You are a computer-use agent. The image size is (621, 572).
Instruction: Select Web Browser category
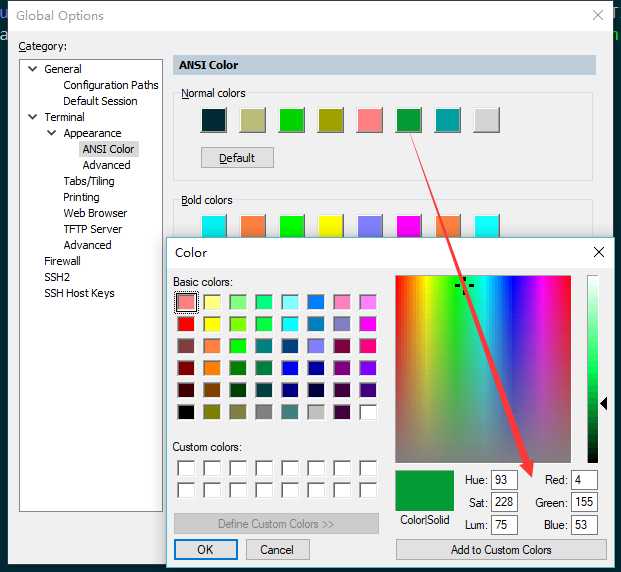(95, 213)
